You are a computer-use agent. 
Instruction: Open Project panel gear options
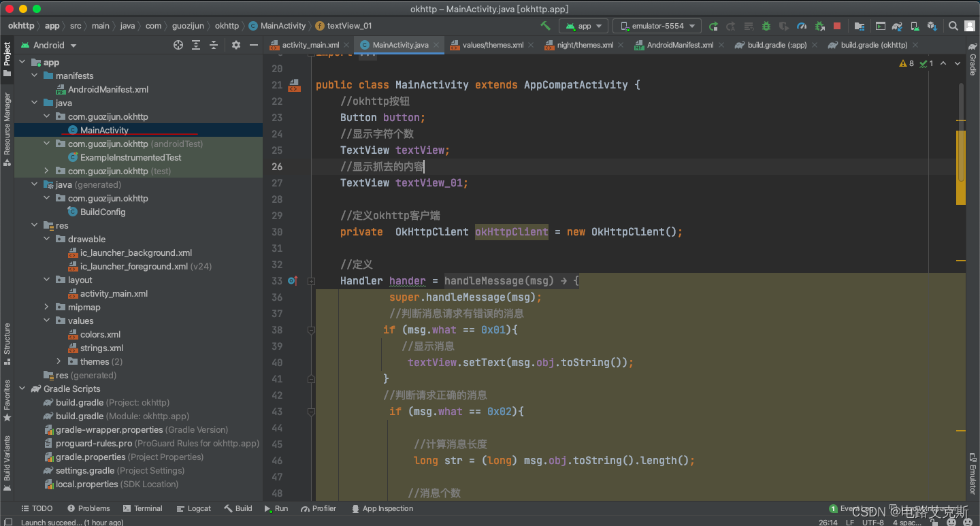coord(235,45)
